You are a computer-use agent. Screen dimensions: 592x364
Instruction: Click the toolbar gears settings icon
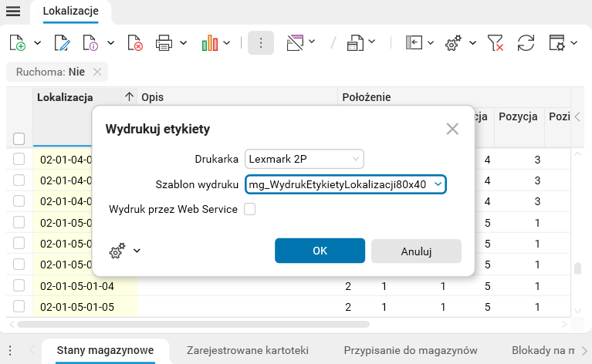(x=453, y=42)
